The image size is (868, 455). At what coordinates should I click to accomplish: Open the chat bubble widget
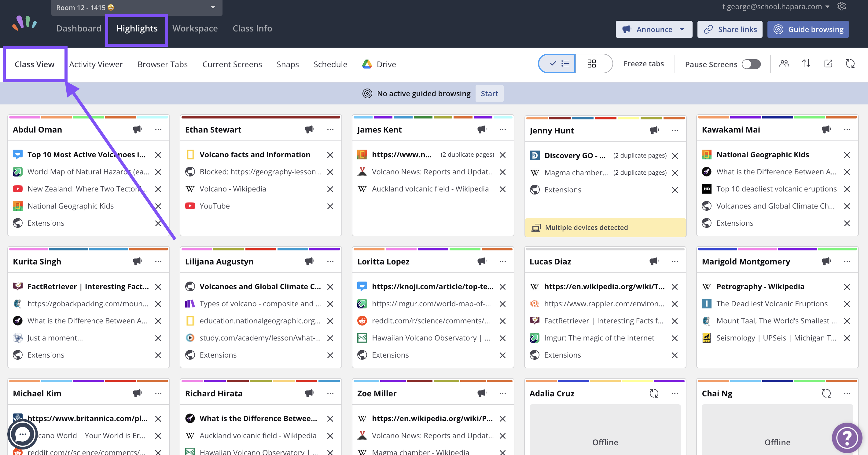23,434
